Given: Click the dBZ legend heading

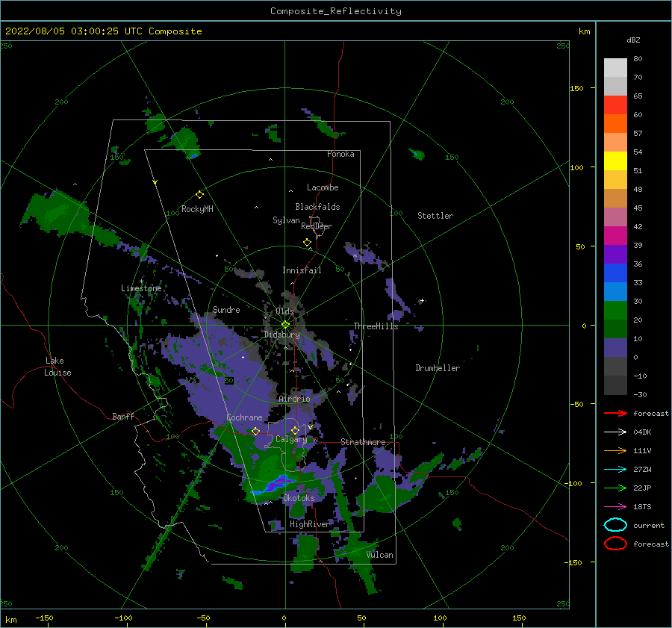Looking at the screenshot, I should click(x=633, y=40).
